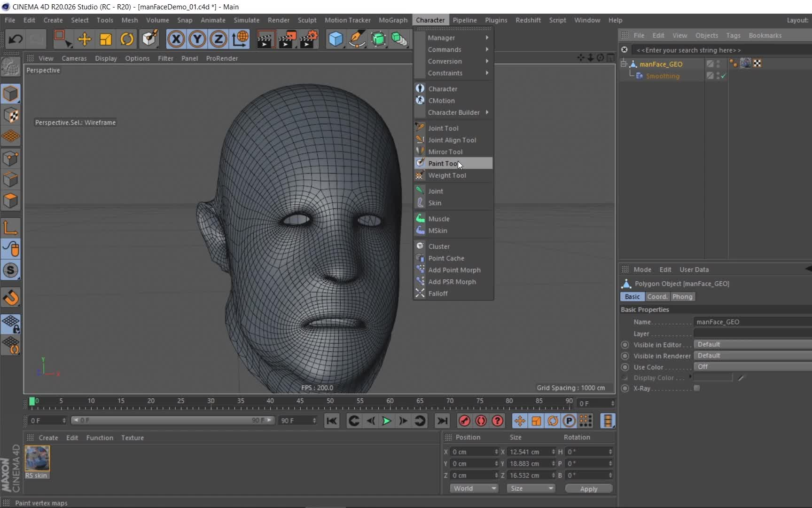Switch to the Coord. tab
Screen dimensions: 812x508
click(657, 297)
